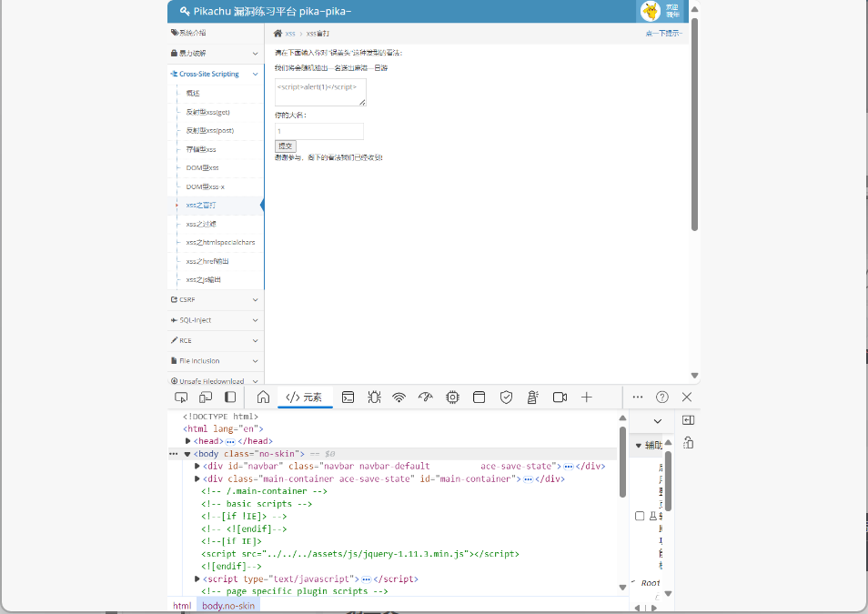Collapse Cross-Site Scripting sidebar menu
Viewport: 868px width, 614px height.
coord(216,74)
